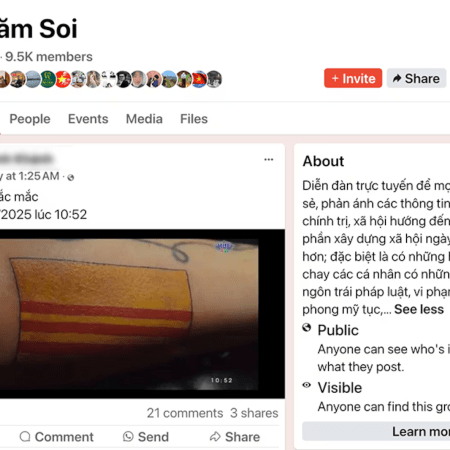This screenshot has height=450, width=450.
Task: Click the Learn more button
Action: [x=376, y=431]
